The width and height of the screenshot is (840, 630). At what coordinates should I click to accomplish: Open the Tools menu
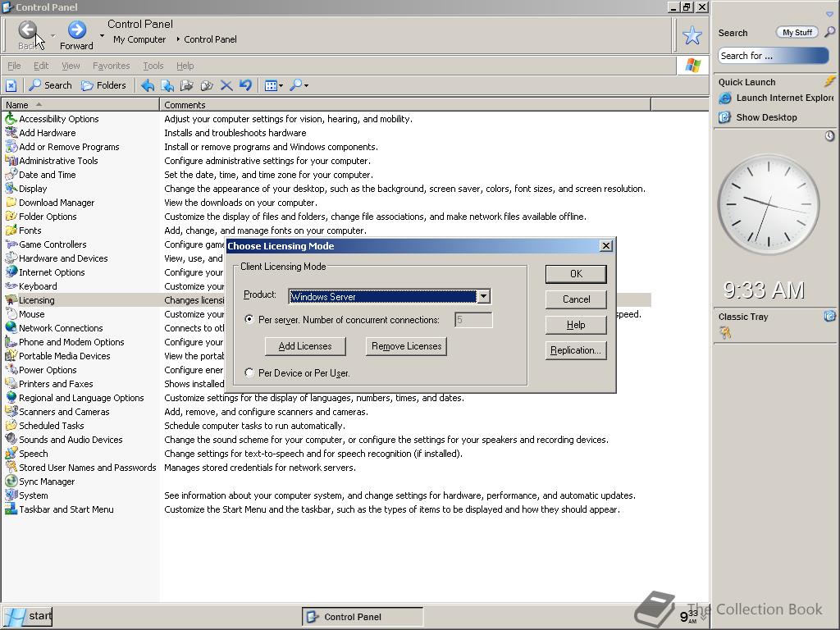point(153,66)
